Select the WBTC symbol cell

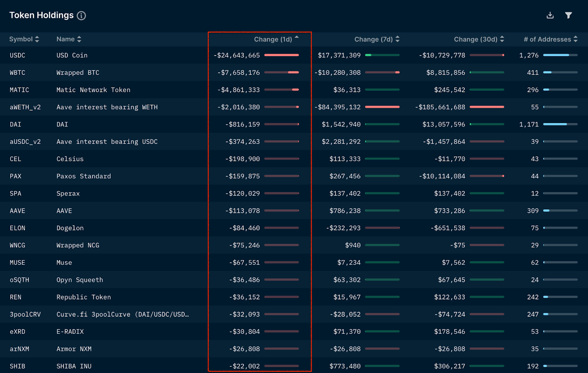pos(18,73)
